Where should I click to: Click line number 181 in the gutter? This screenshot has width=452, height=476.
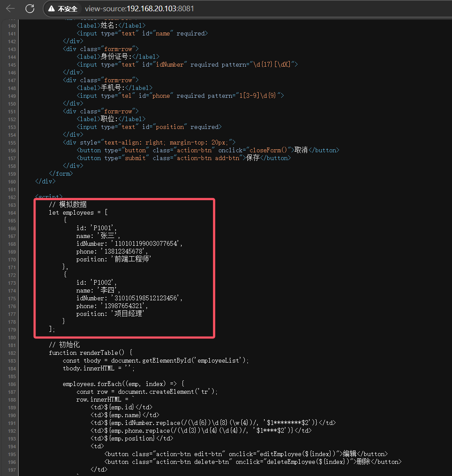12,345
